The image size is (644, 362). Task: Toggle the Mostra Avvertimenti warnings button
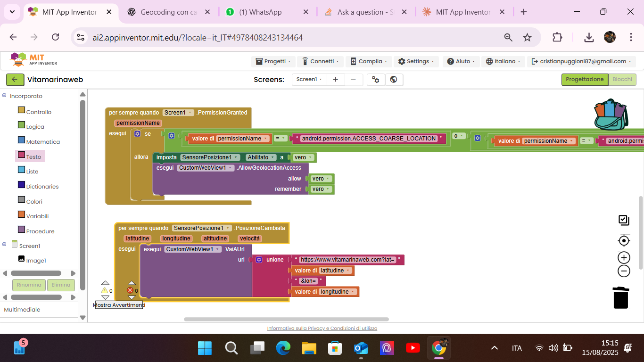pos(119,305)
